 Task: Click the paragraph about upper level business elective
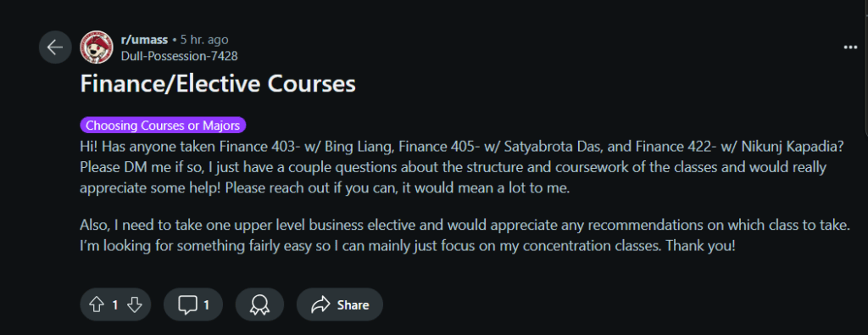[x=465, y=235]
